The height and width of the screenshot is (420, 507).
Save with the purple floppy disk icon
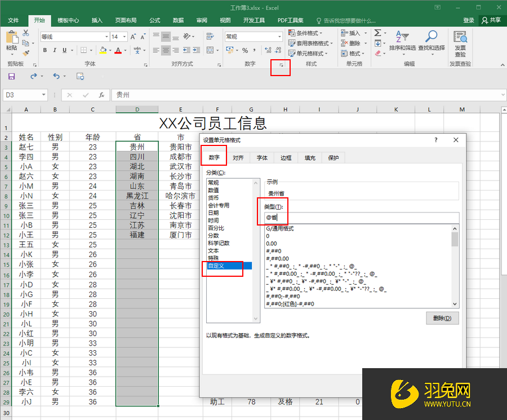[x=12, y=76]
